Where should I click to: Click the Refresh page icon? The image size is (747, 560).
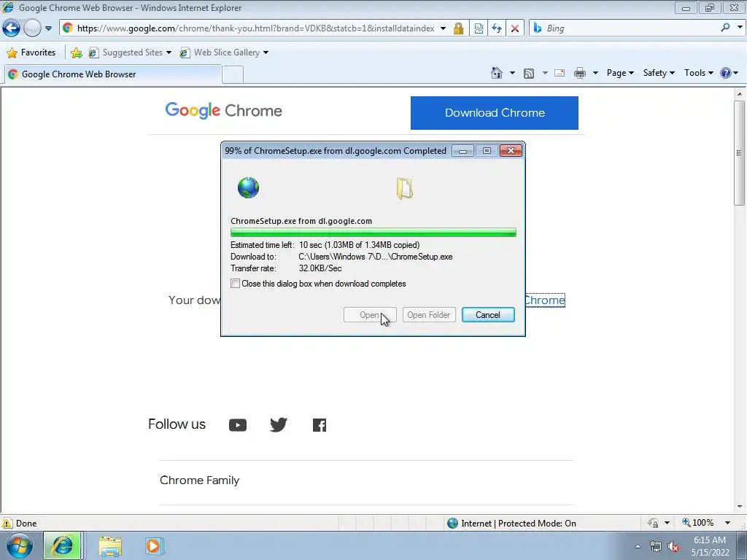[497, 28]
